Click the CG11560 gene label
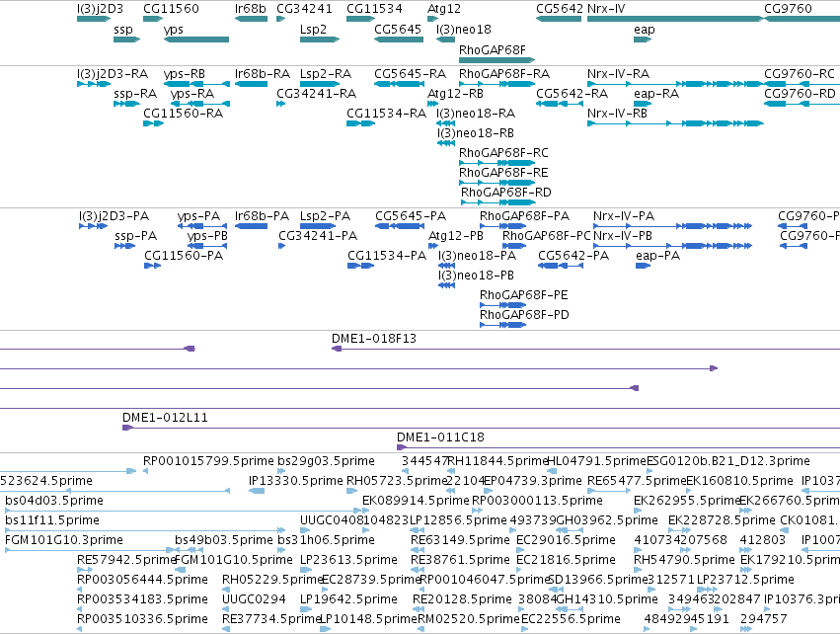 pos(171,9)
